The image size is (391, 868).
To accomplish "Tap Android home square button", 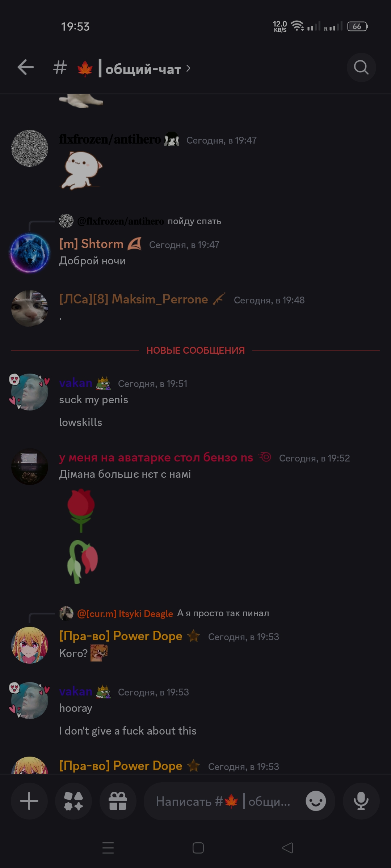I will [198, 848].
